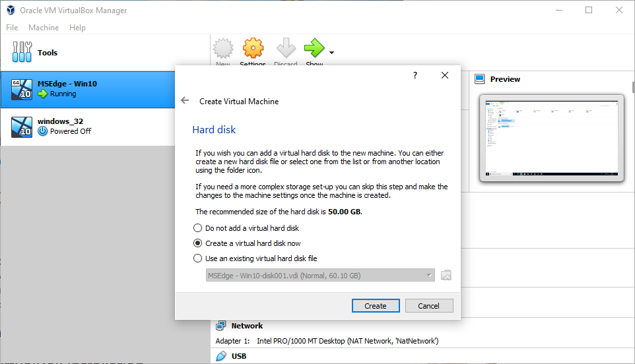Click the Create button

[376, 306]
